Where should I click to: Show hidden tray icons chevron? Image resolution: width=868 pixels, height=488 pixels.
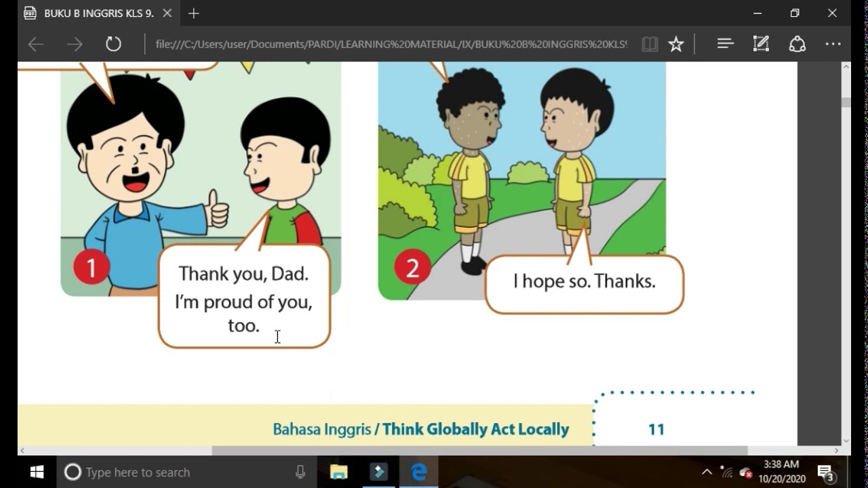pos(707,472)
